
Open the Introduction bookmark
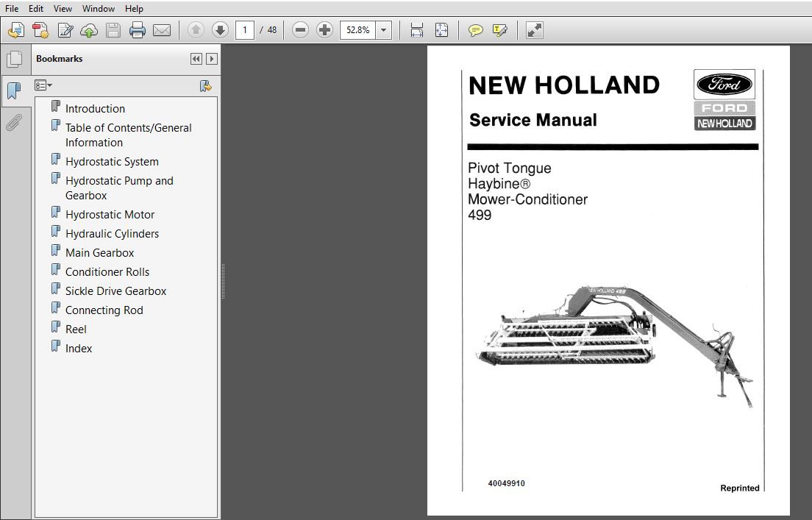click(96, 109)
